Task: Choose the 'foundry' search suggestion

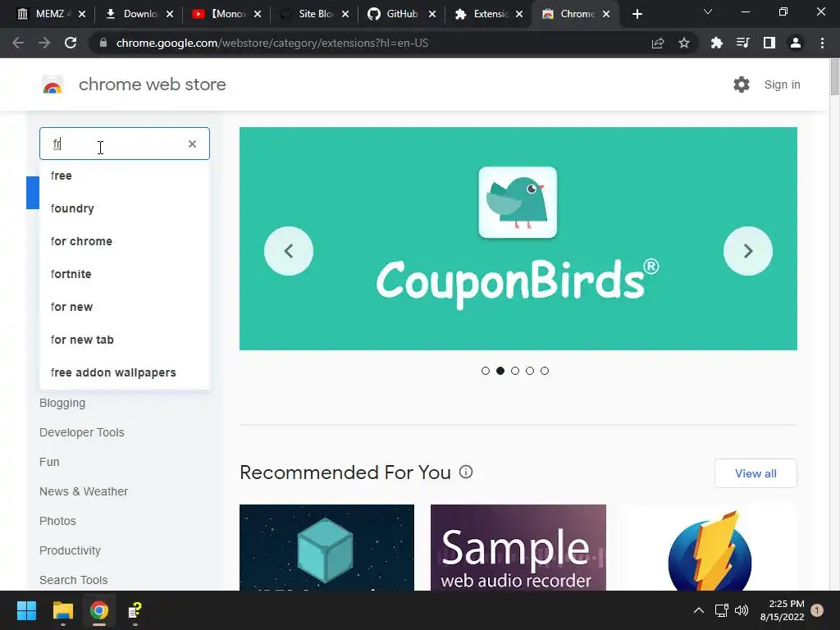Action: tap(125, 208)
